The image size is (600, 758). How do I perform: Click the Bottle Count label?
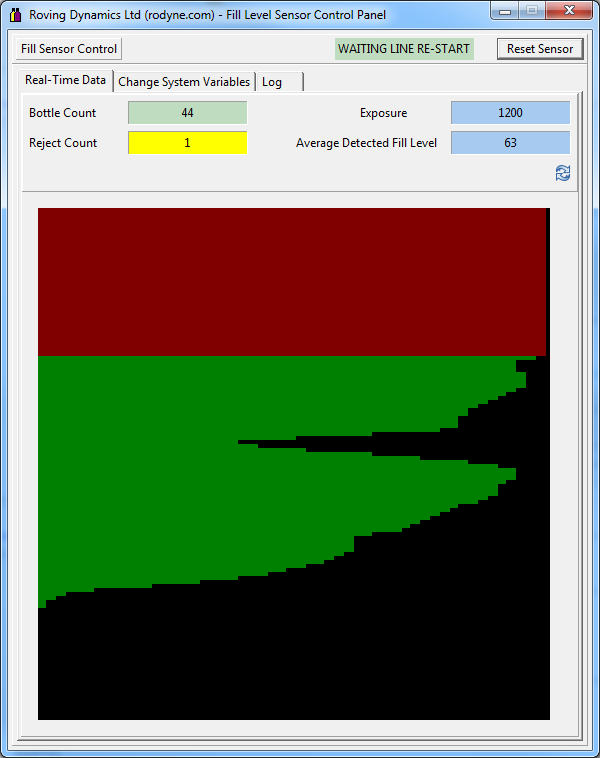tap(62, 113)
